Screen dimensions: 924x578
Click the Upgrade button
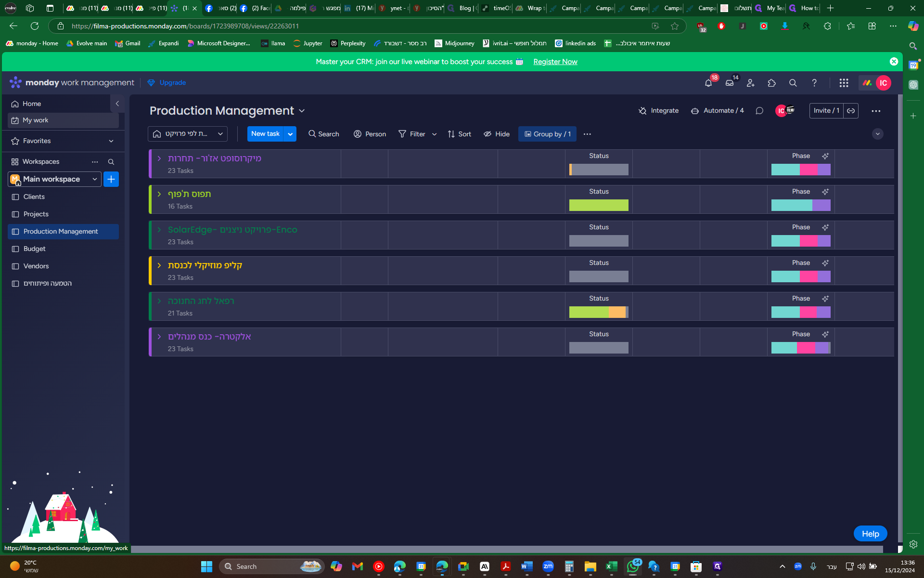click(x=172, y=83)
